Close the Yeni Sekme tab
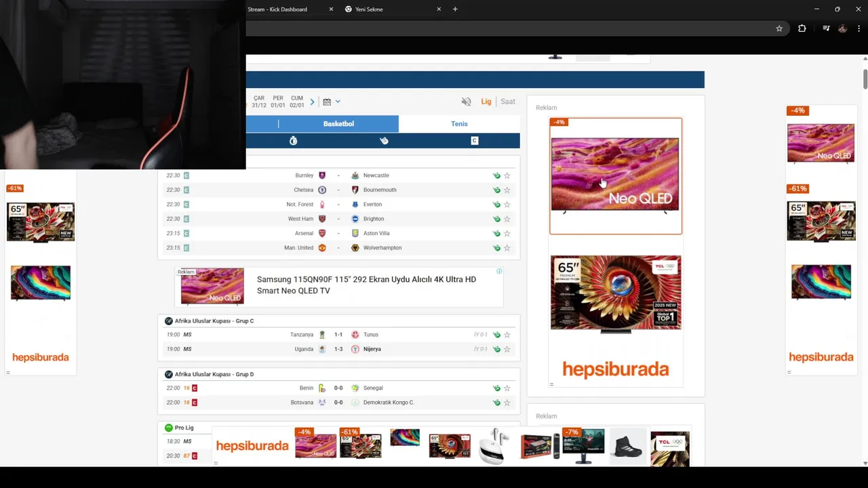868x488 pixels. [439, 9]
